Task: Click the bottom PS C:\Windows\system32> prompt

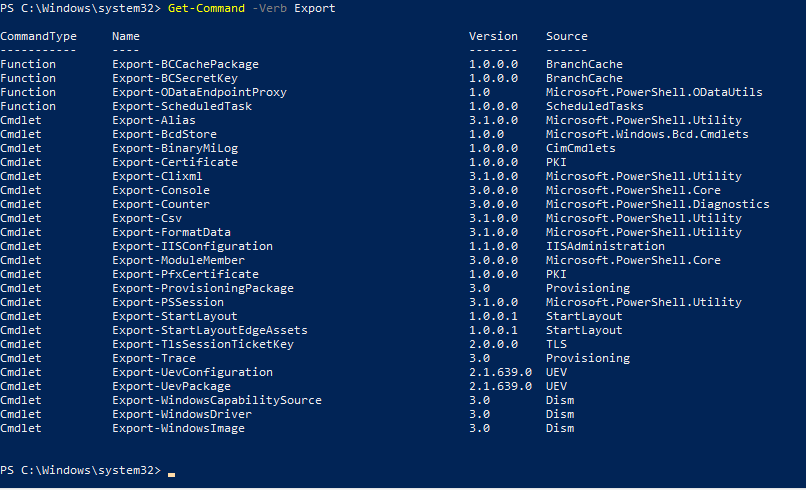Action: (x=80, y=470)
